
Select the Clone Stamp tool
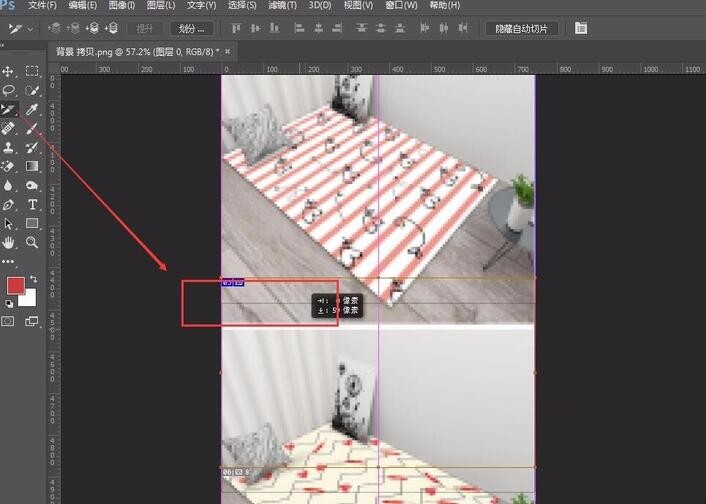point(8,147)
